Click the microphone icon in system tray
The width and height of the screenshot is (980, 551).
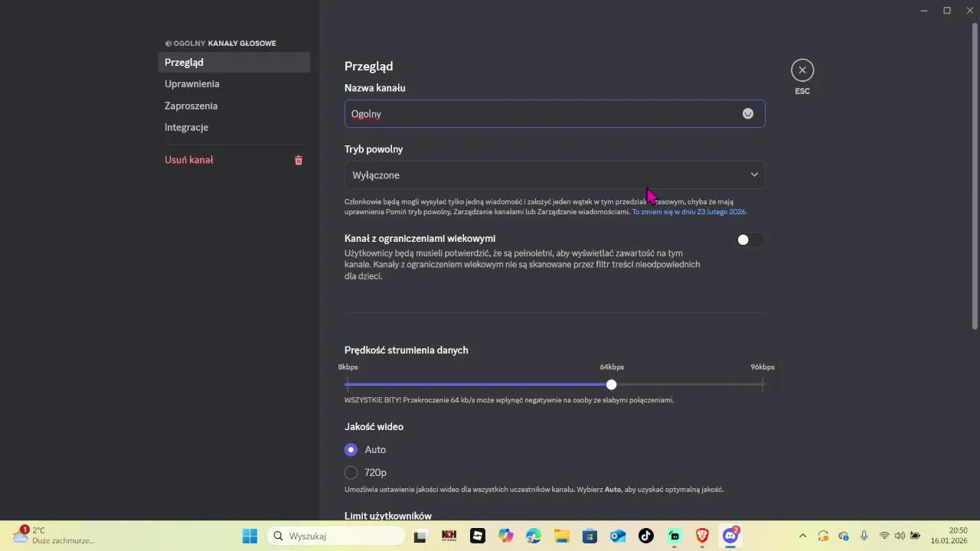864,536
